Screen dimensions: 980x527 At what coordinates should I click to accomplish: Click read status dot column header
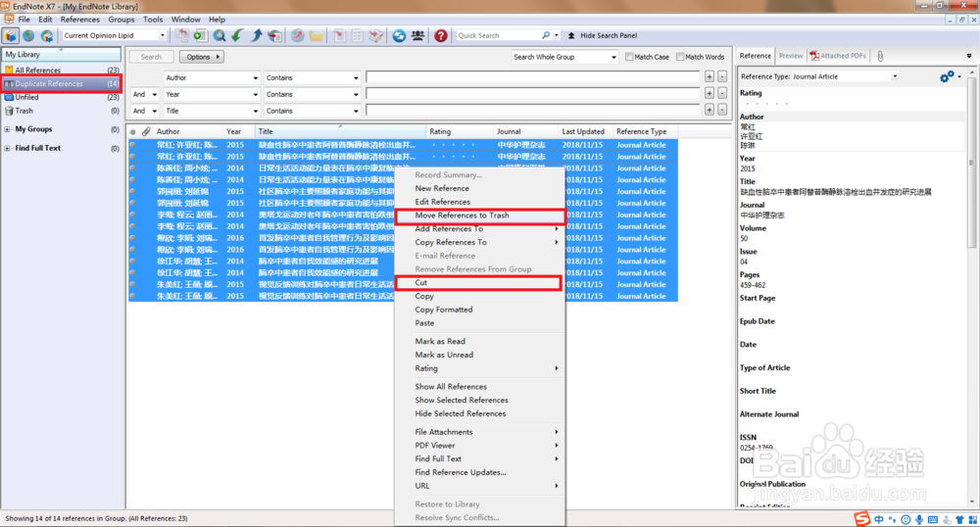(132, 131)
